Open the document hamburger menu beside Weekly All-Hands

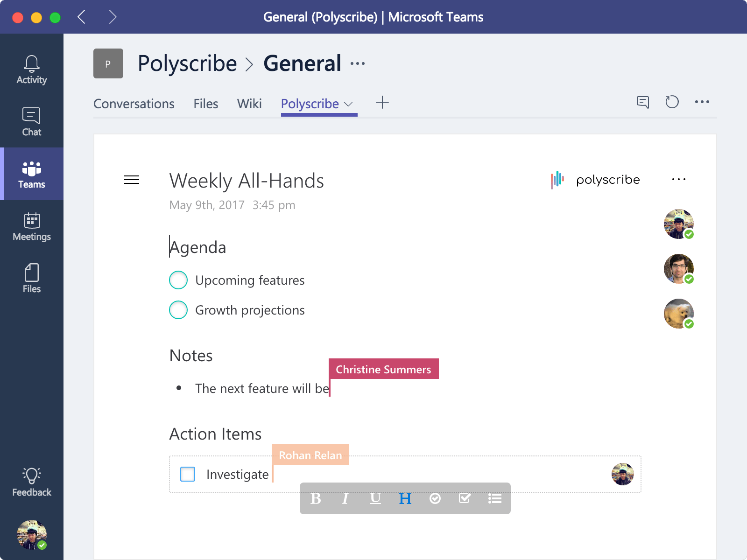coord(131,180)
